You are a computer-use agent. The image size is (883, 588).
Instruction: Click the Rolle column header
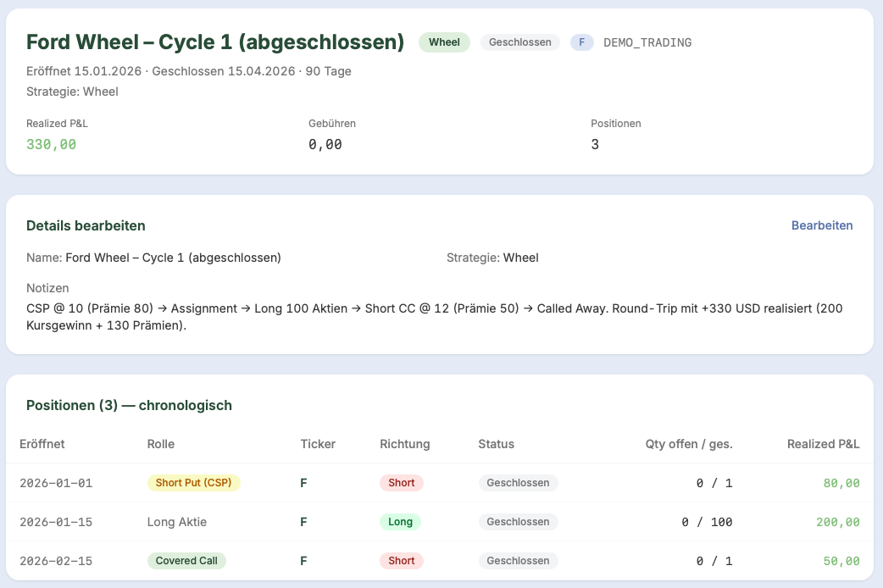point(160,444)
